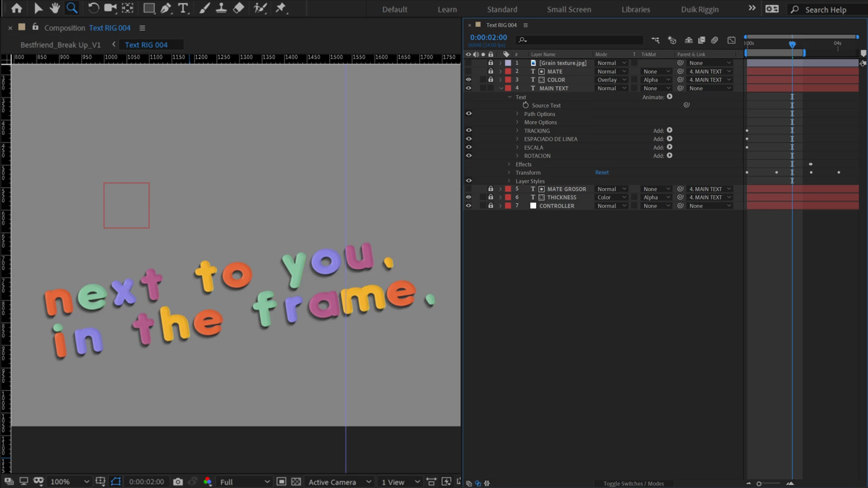868x488 pixels.
Task: Select the Eraser tool
Action: tap(238, 8)
